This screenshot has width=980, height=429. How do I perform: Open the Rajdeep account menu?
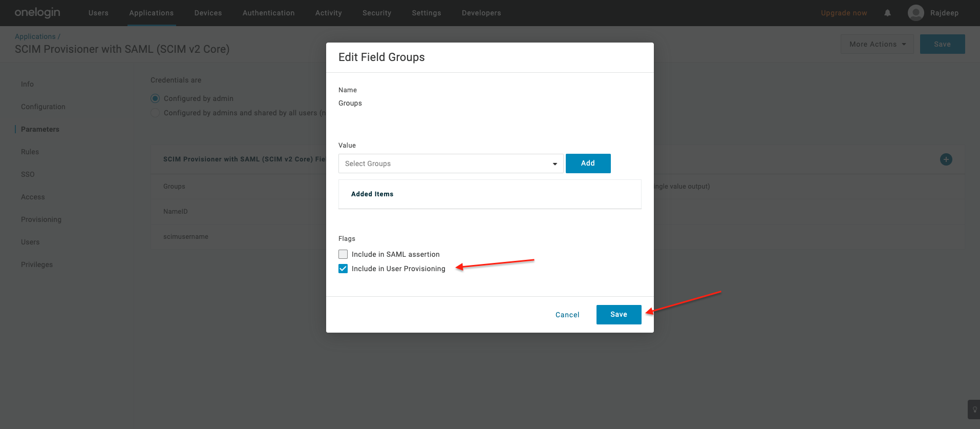click(944, 13)
